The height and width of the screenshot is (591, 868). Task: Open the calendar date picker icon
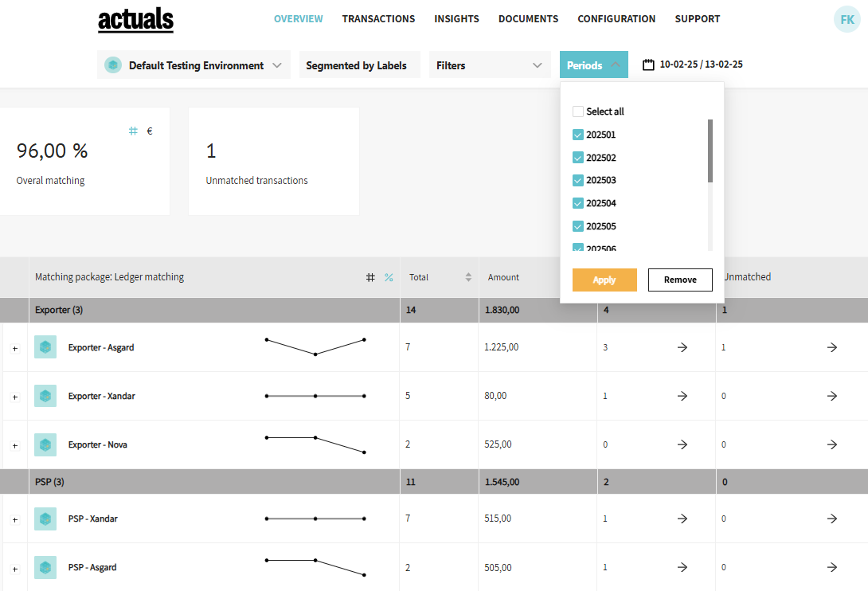pyautogui.click(x=648, y=65)
